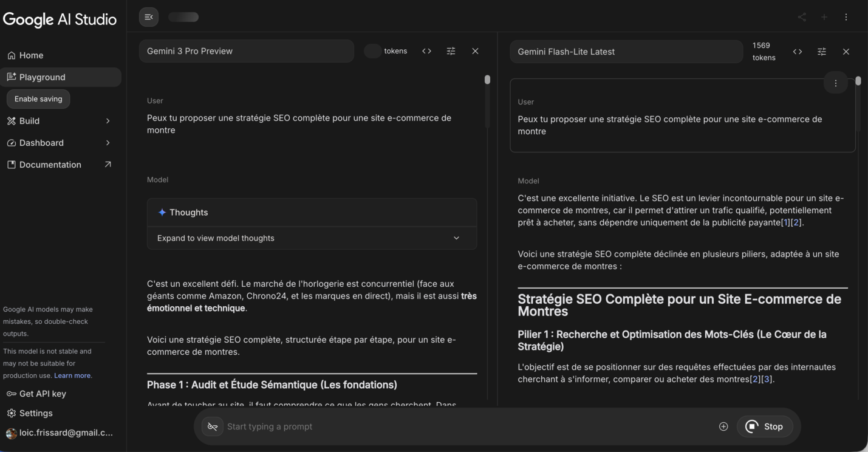The width and height of the screenshot is (868, 452).
Task: Show the code for Gemini 3 Pro Preview
Action: click(x=426, y=51)
